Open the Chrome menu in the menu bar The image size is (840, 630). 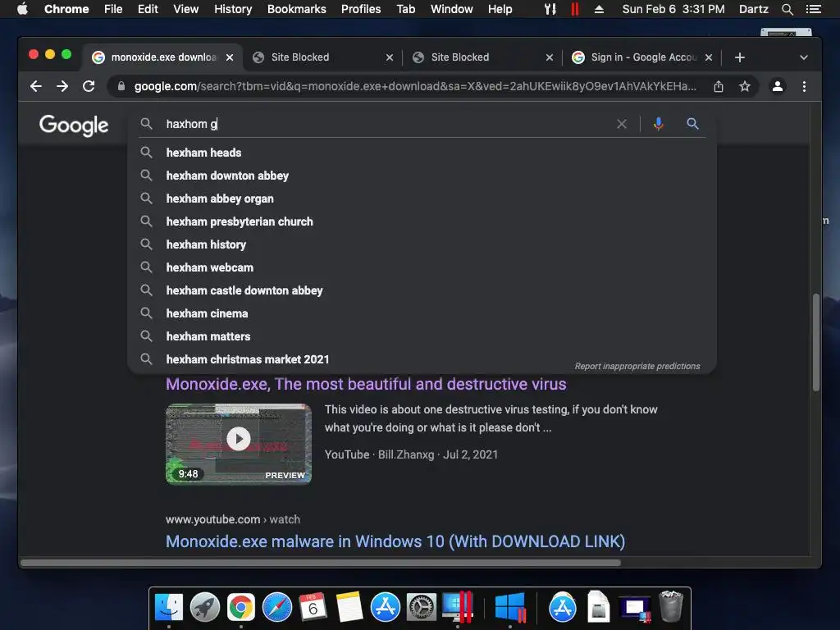(x=66, y=9)
